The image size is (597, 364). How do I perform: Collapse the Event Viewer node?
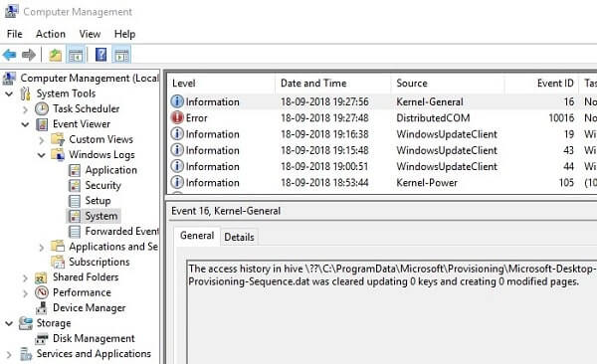pos(25,124)
